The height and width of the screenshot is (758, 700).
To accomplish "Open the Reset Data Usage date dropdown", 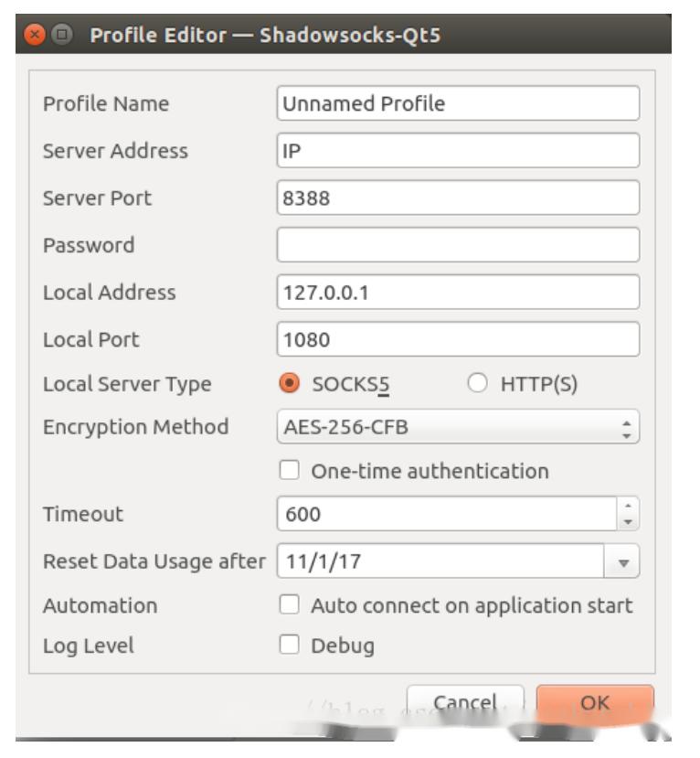I will click(x=621, y=561).
